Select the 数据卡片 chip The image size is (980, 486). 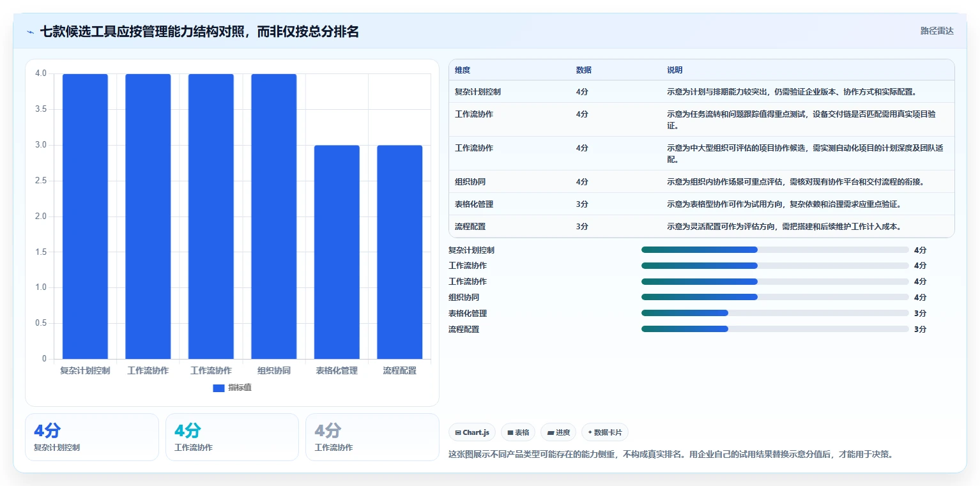tap(605, 432)
